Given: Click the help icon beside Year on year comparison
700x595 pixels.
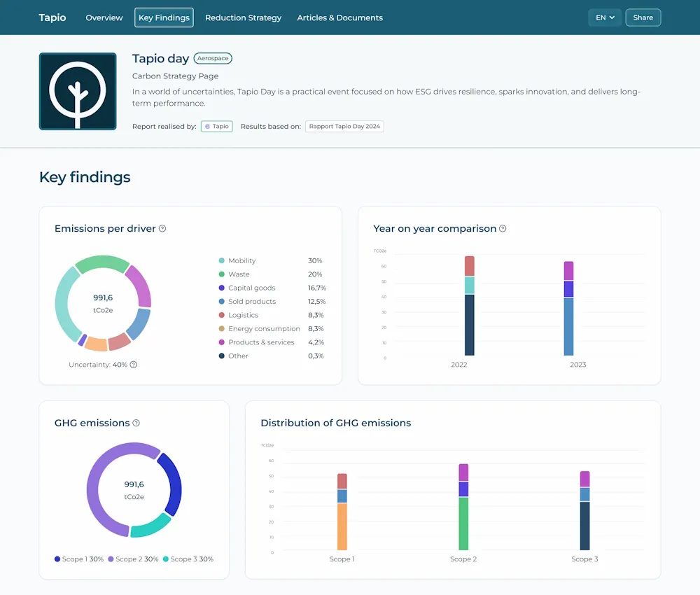Looking at the screenshot, I should point(503,228).
